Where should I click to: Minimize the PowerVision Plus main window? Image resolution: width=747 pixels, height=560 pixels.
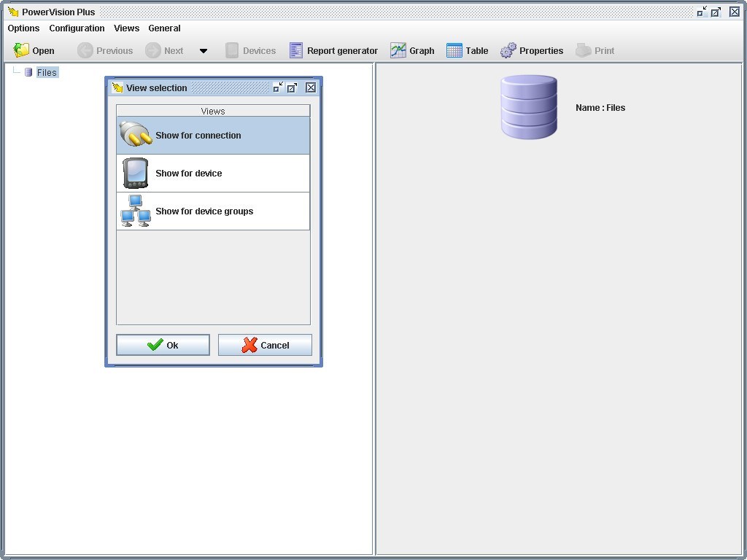point(702,12)
